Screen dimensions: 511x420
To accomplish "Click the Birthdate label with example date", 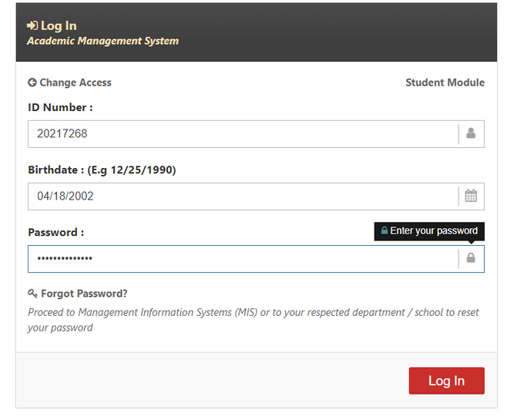I will pos(102,170).
